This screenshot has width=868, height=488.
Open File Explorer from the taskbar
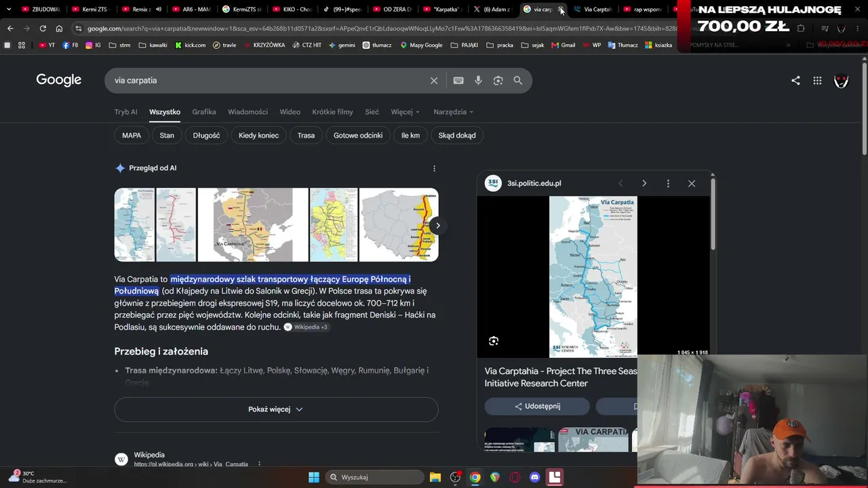tap(435, 477)
